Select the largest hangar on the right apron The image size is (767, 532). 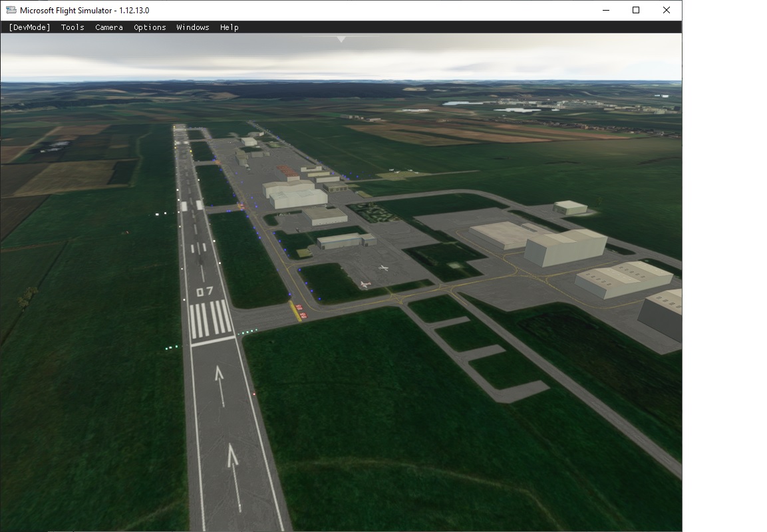pos(565,247)
